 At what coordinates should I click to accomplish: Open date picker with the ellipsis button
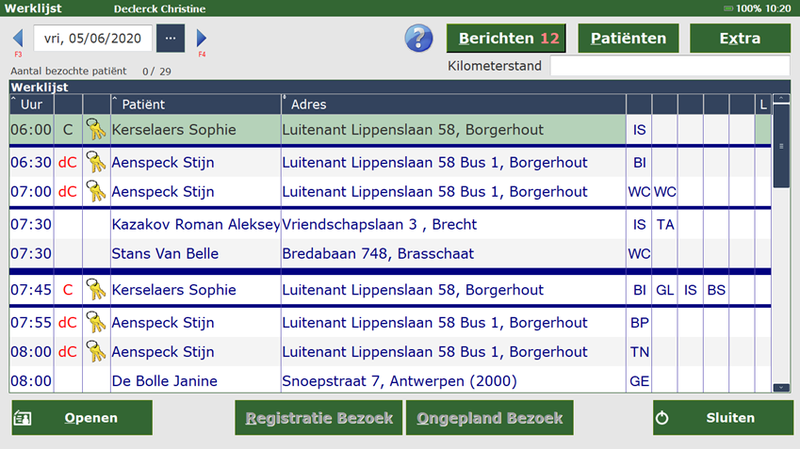pos(170,39)
